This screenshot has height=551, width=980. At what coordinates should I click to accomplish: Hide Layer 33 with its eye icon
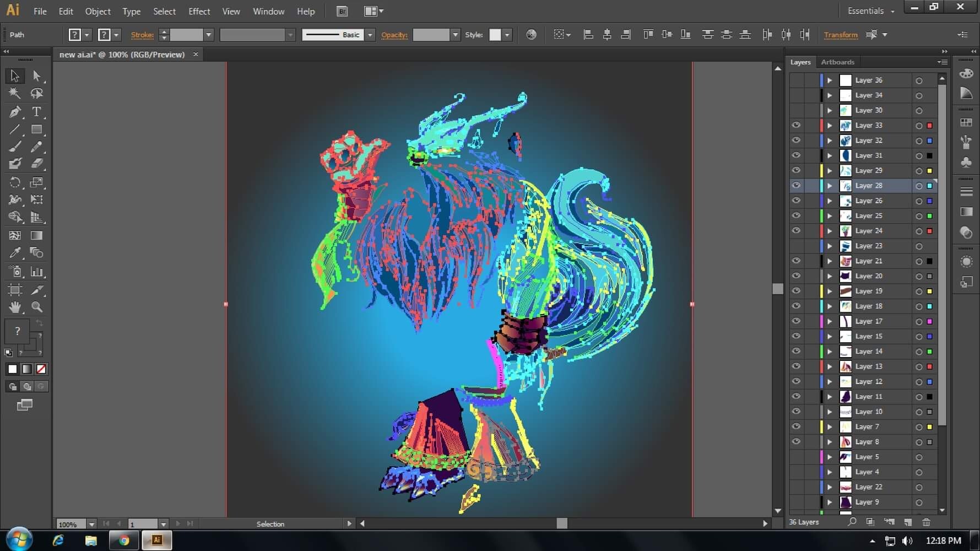point(796,126)
